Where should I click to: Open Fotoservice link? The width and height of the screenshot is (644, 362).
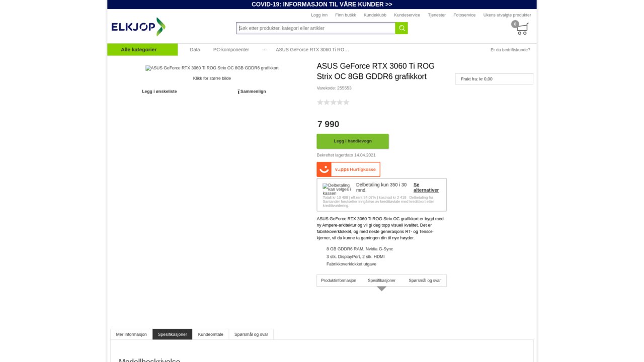tap(464, 15)
